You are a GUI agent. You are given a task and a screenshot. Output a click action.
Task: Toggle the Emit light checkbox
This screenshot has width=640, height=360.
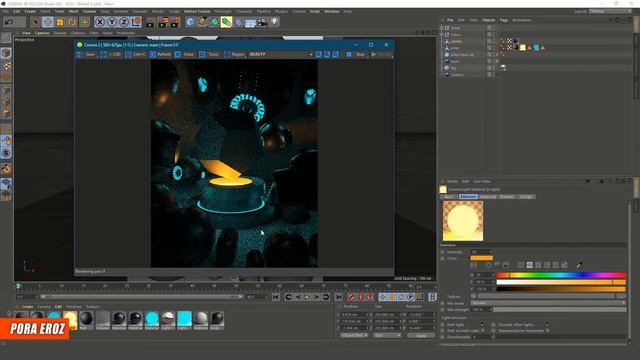(x=482, y=324)
